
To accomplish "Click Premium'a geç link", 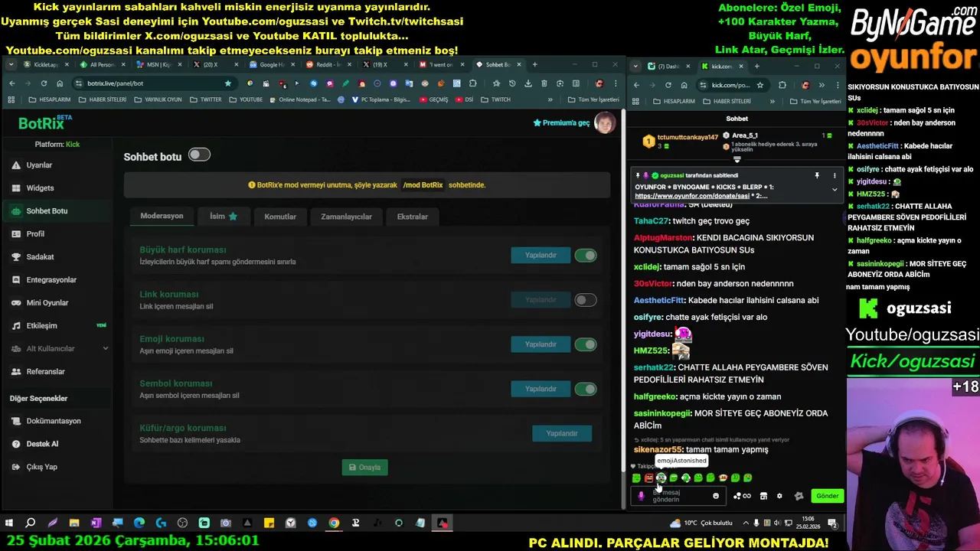I will (x=561, y=123).
